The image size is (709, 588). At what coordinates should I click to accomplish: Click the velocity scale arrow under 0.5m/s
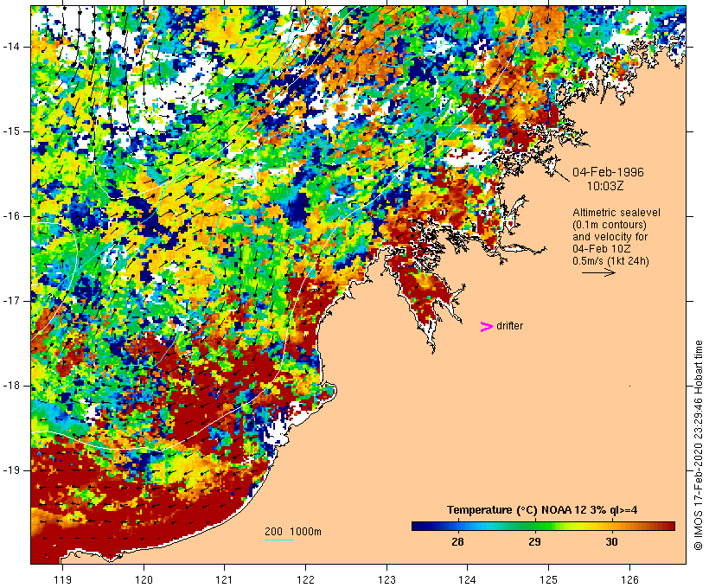point(598,272)
